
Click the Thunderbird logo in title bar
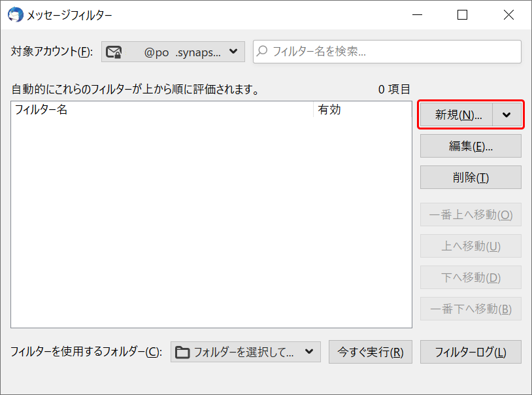pyautogui.click(x=16, y=15)
